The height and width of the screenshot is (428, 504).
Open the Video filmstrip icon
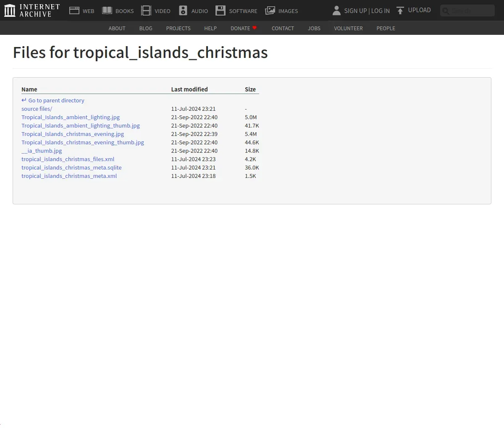point(146,10)
